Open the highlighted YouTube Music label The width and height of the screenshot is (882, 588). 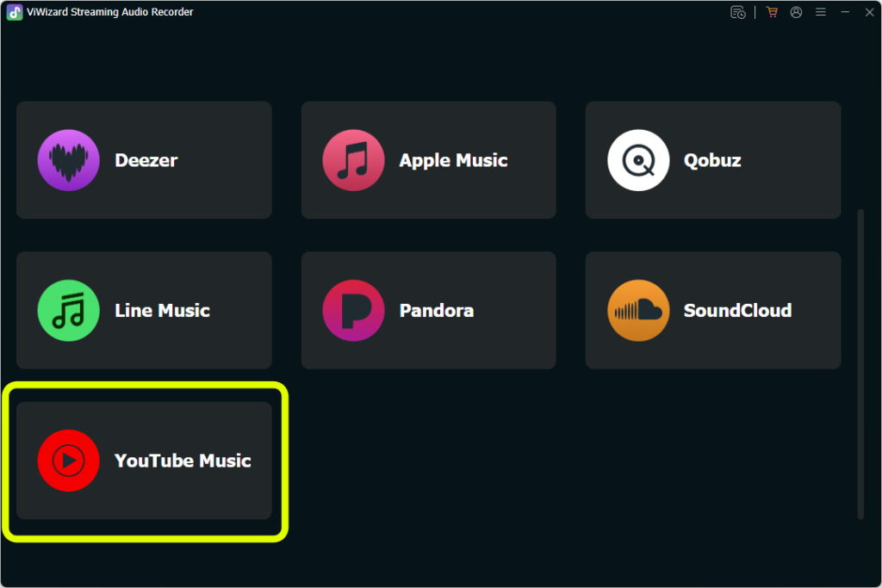[x=183, y=461]
